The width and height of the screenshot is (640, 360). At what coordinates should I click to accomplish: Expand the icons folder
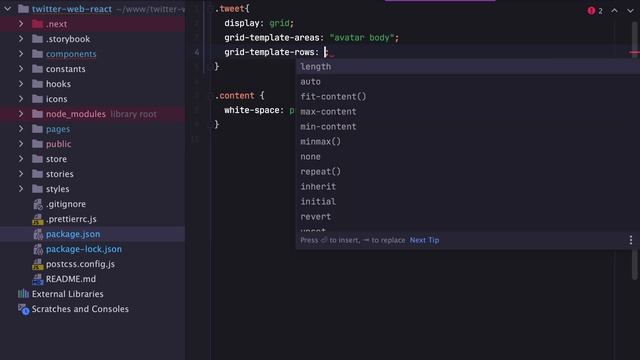(20, 99)
